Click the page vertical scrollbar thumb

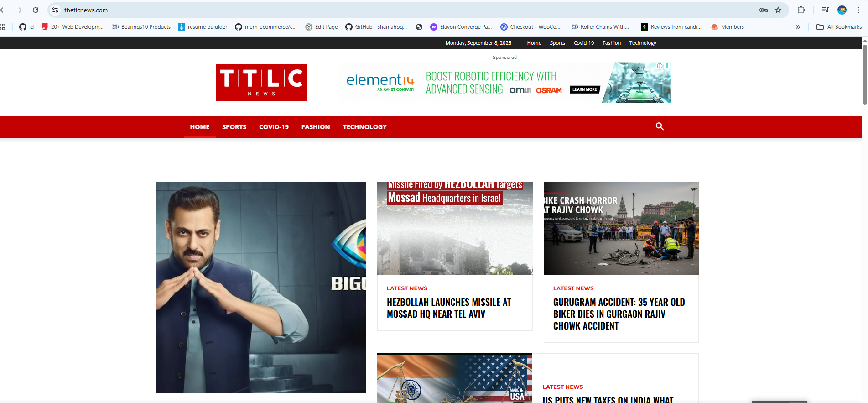pos(865,74)
